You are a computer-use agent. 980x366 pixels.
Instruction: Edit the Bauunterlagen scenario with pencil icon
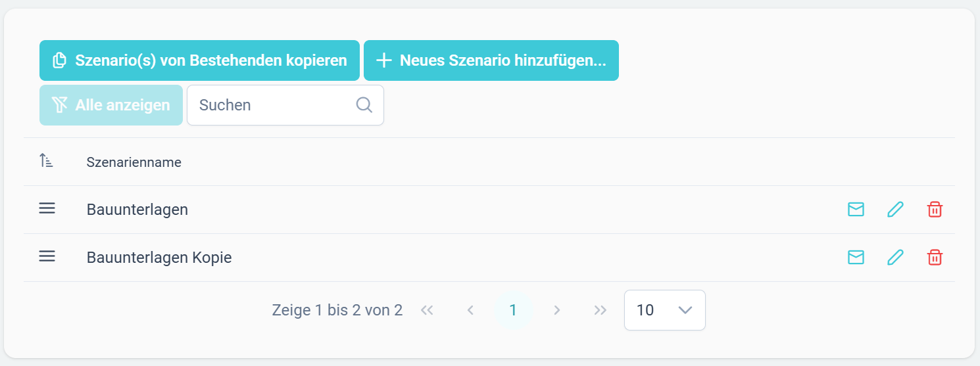pos(895,210)
